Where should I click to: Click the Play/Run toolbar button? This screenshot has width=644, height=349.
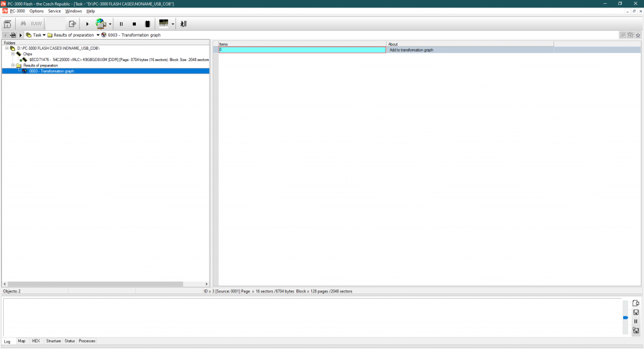tap(87, 24)
